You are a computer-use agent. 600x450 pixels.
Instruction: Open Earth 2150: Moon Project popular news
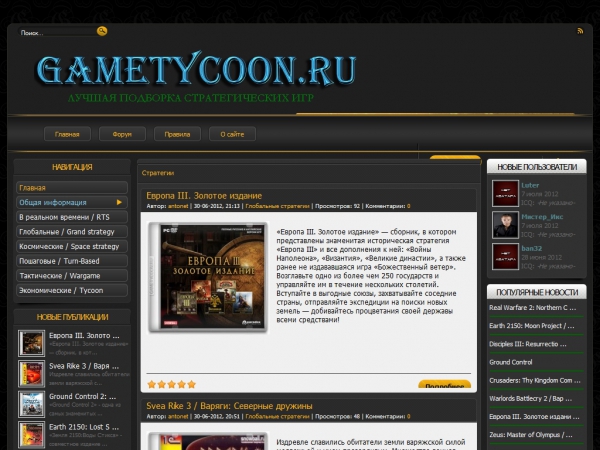click(x=532, y=326)
